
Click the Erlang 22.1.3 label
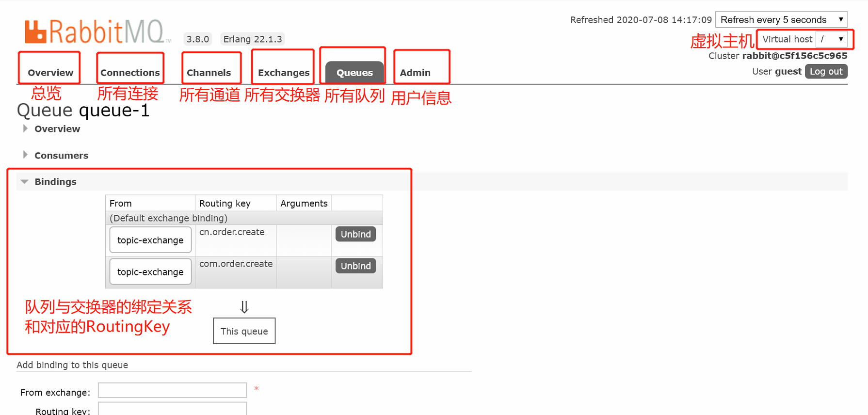[x=253, y=39]
